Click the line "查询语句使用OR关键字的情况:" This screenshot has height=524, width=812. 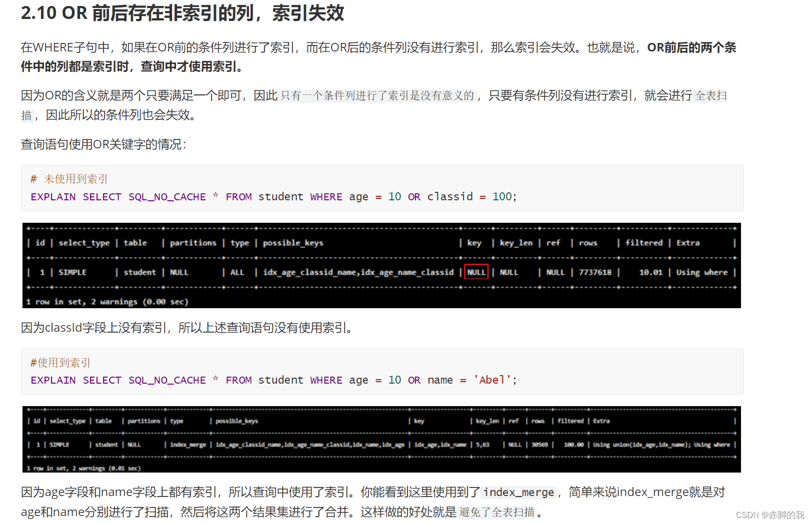tap(103, 144)
